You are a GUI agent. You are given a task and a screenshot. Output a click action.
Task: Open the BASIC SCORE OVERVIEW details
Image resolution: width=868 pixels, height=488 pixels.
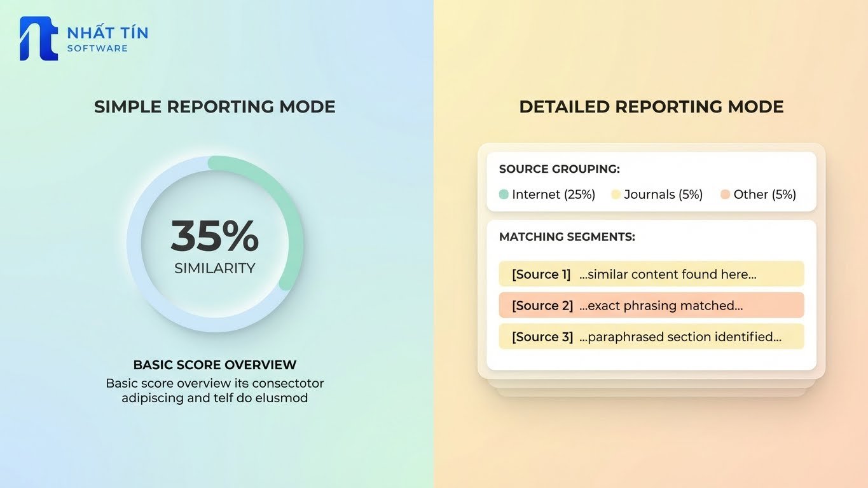pyautogui.click(x=214, y=365)
